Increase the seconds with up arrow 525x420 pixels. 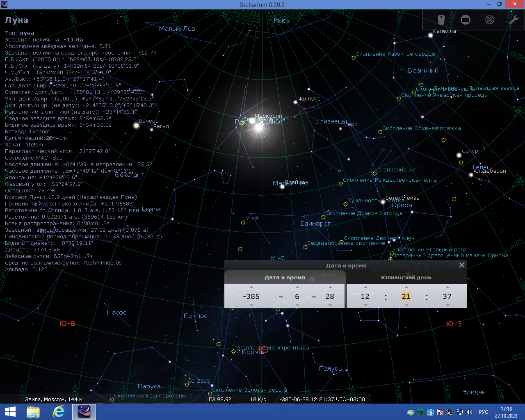click(447, 287)
